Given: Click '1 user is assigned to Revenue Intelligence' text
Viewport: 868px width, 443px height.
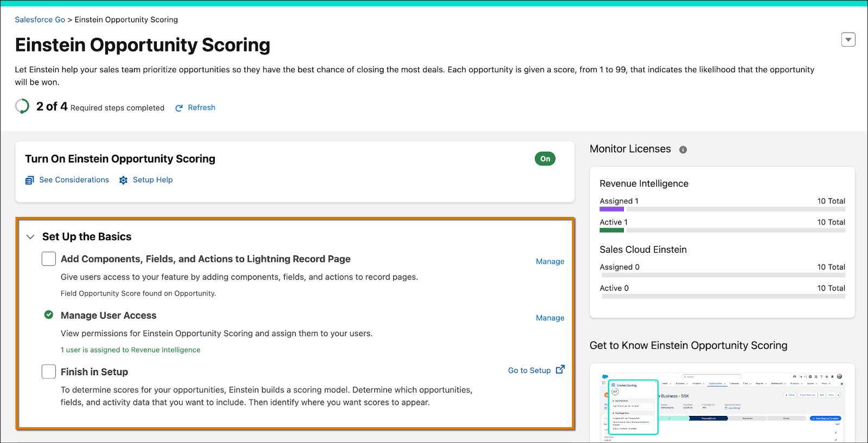Looking at the screenshot, I should coord(130,350).
